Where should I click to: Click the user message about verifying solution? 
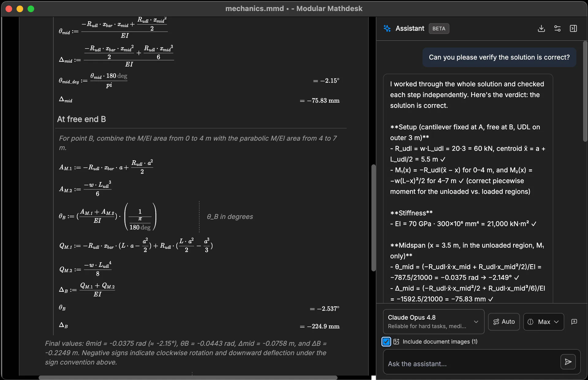[499, 57]
